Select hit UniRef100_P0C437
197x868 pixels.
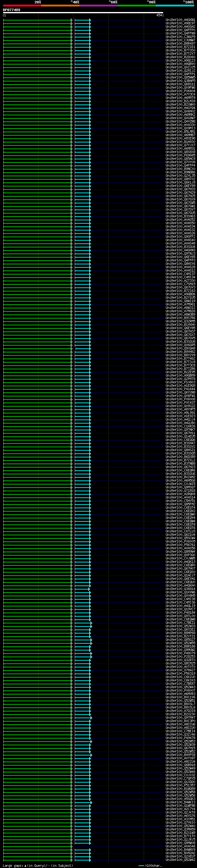(x=180, y=403)
